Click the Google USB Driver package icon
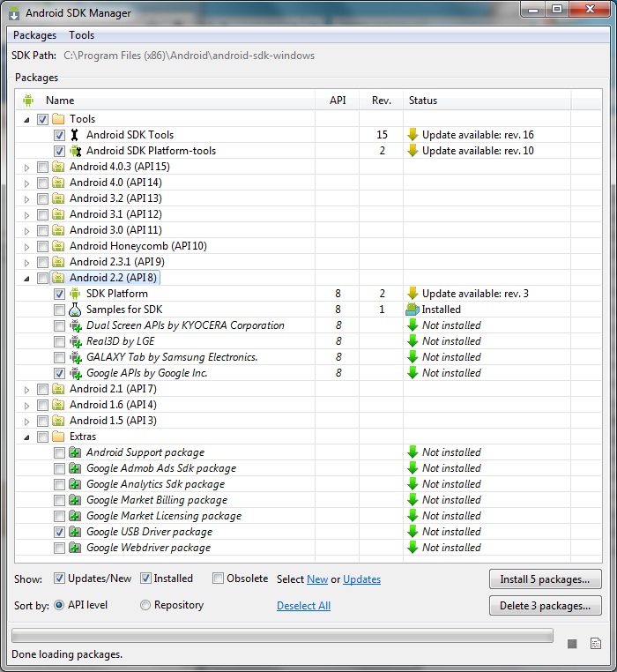 tap(75, 532)
